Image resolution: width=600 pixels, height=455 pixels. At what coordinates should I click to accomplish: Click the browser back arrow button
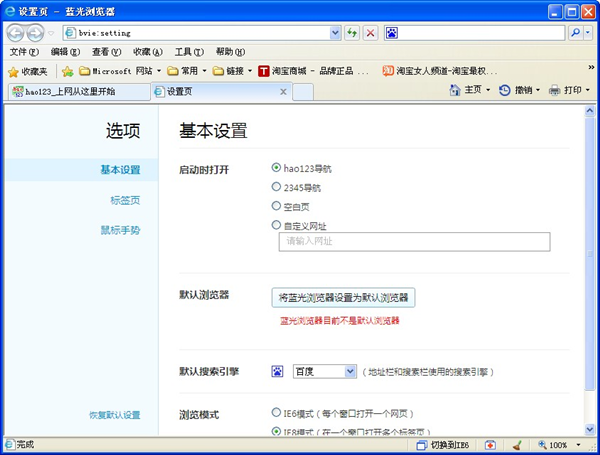(15, 33)
